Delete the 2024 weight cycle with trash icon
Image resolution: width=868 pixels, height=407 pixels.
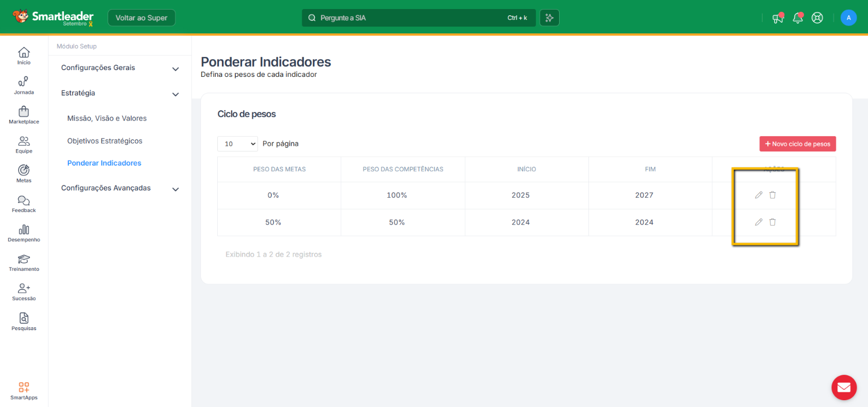(x=772, y=222)
